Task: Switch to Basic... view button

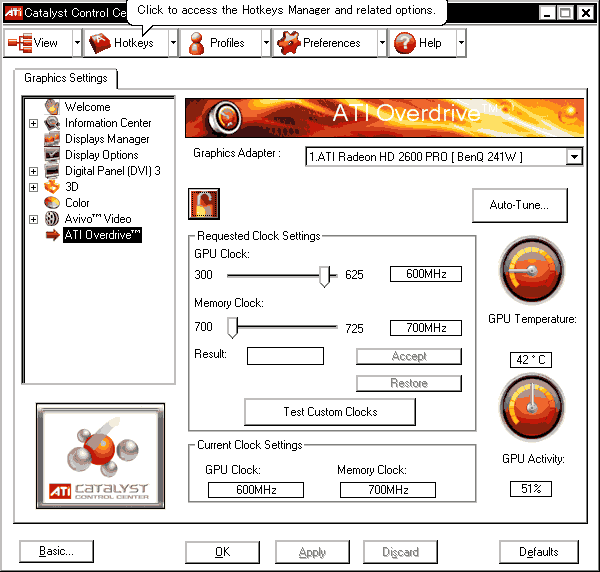Action: pyautogui.click(x=56, y=551)
